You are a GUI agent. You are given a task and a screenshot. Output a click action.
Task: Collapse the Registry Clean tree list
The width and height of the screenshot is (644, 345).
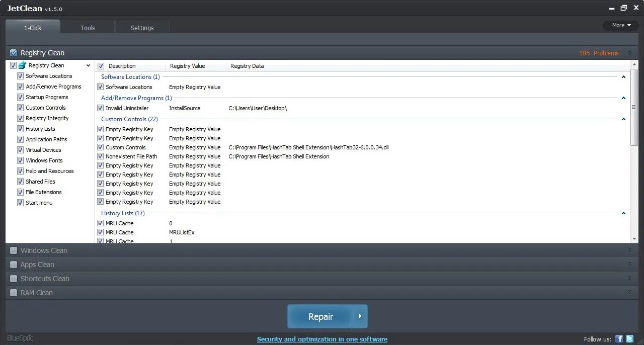click(88, 65)
